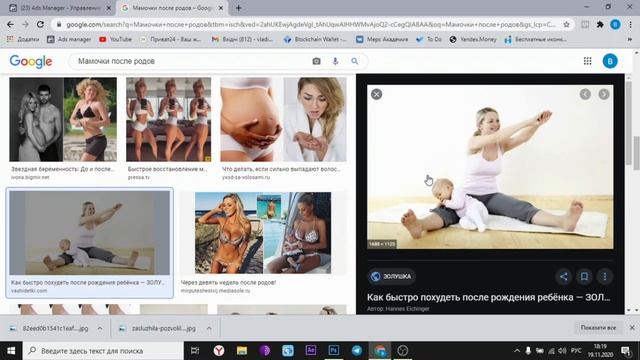Open the Windows Start menu
Viewport: 640px width, 360px height.
[x=11, y=351]
